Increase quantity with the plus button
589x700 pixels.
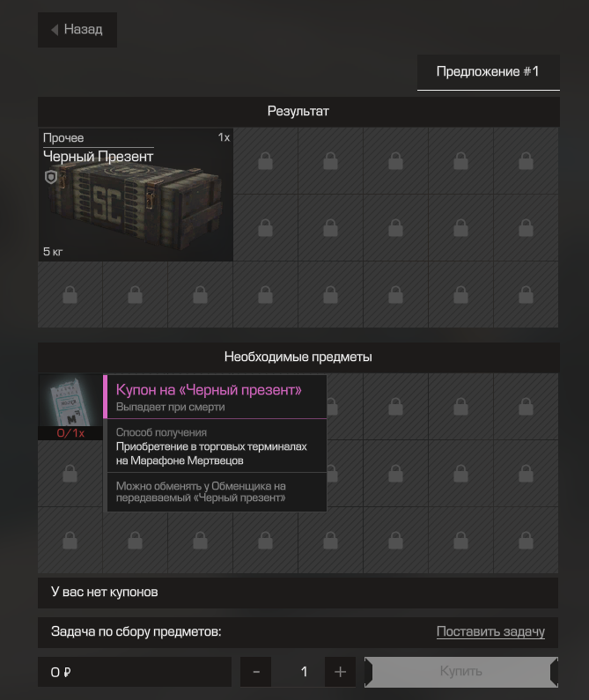click(x=340, y=672)
